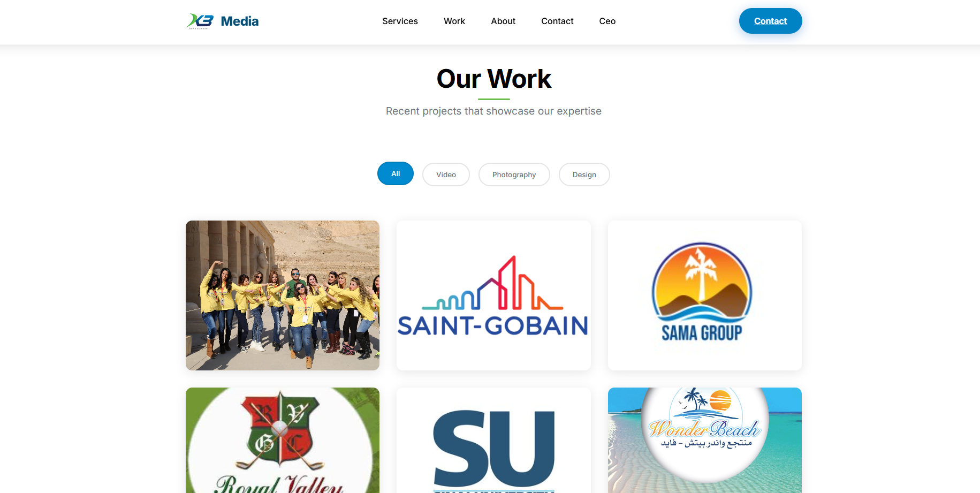Show only Design projects
This screenshot has height=493, width=980.
click(x=584, y=175)
